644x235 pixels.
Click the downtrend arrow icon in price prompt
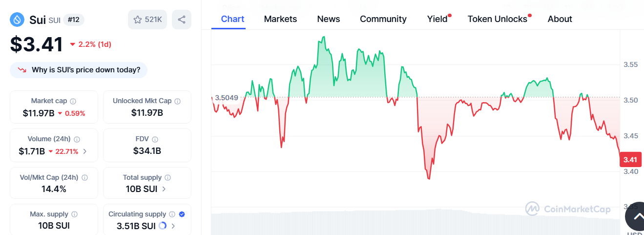pos(22,70)
